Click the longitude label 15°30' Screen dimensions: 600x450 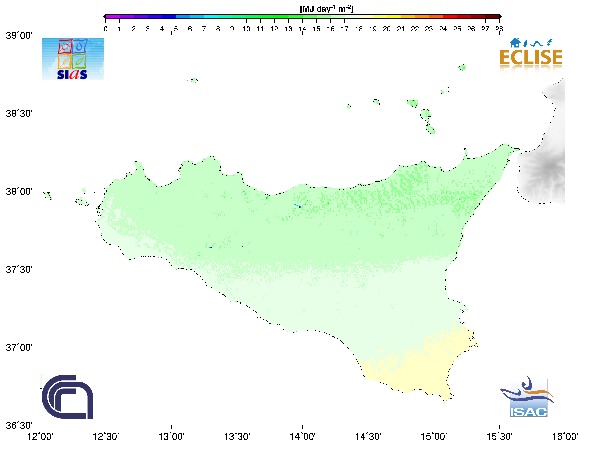(499, 436)
